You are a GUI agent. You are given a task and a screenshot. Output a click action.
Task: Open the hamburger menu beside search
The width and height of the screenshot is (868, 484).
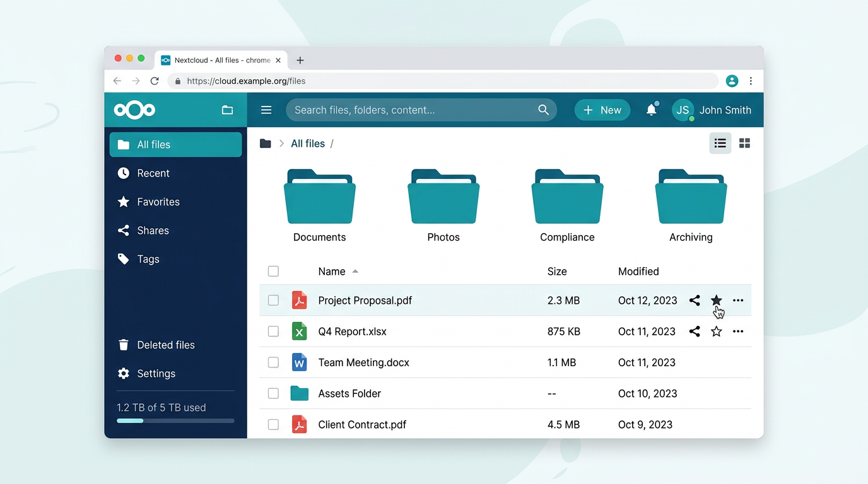pos(266,110)
